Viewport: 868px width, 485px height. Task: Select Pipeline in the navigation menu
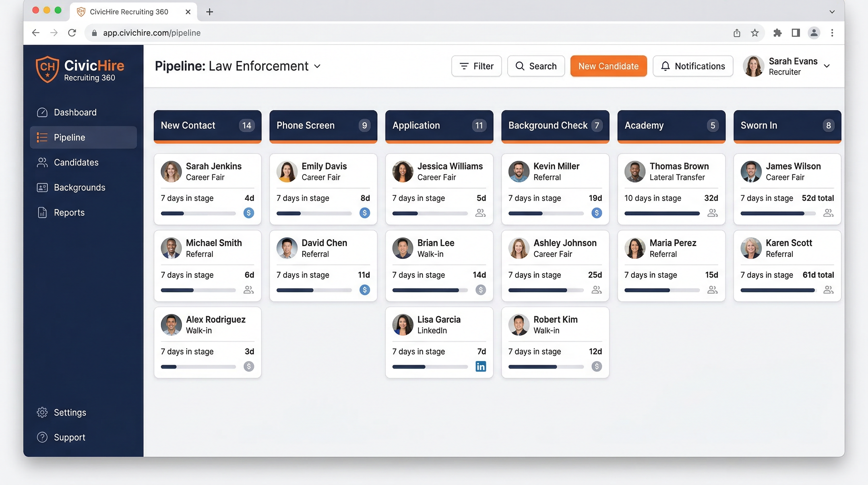(x=69, y=137)
